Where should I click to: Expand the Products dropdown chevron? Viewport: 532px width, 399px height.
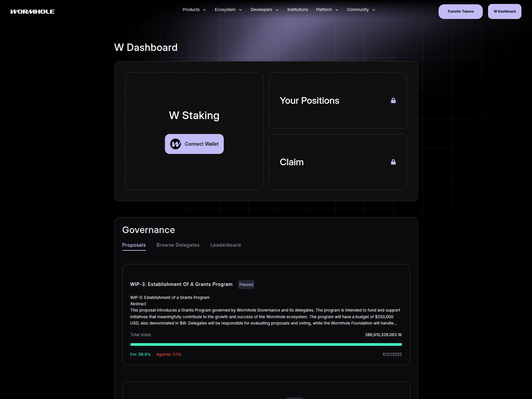204,10
